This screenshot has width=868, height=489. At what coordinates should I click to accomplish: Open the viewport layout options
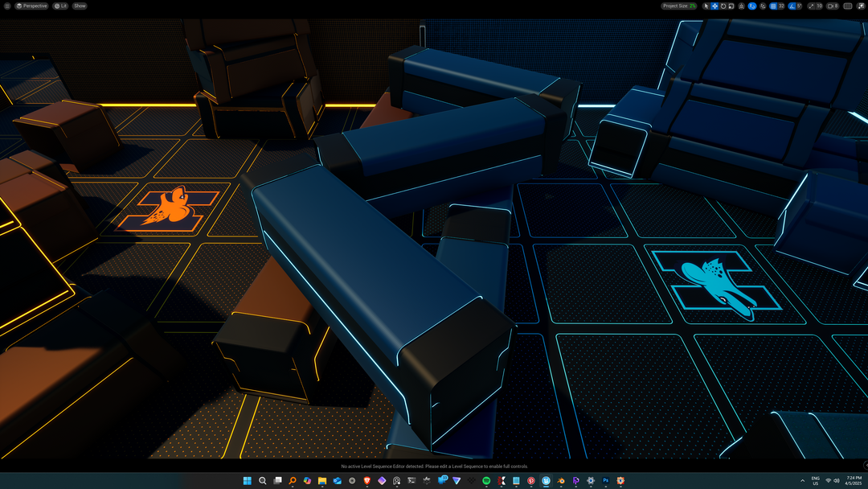point(847,6)
